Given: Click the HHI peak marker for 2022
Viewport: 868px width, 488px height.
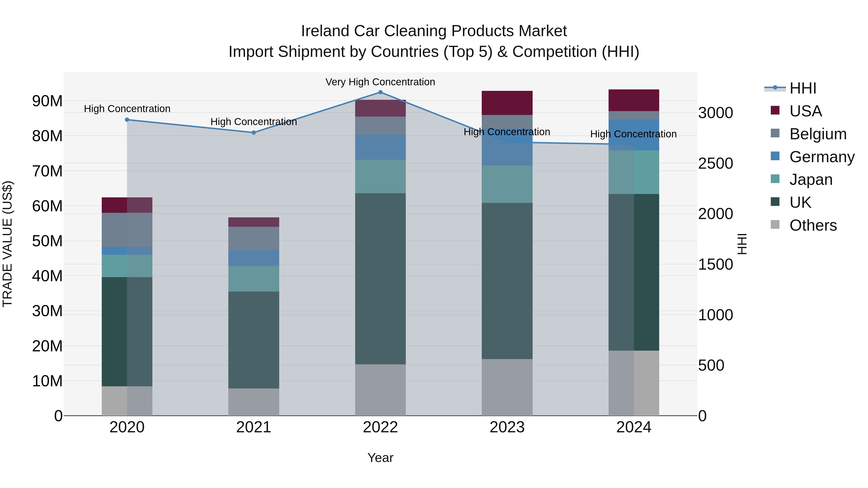Looking at the screenshot, I should (x=380, y=92).
